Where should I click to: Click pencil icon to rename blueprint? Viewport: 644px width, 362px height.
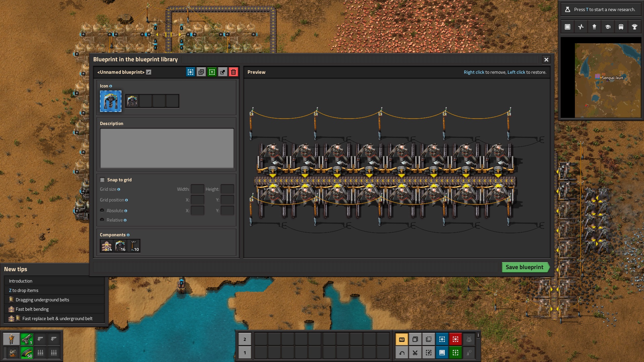149,72
